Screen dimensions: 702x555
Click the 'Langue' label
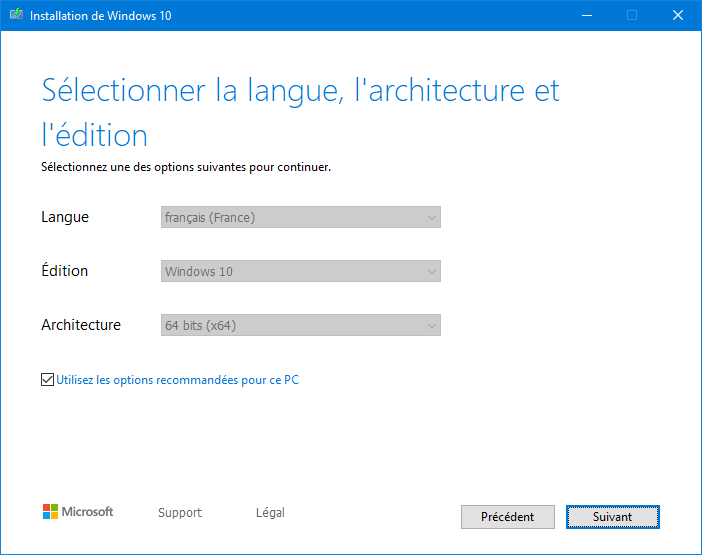[65, 217]
